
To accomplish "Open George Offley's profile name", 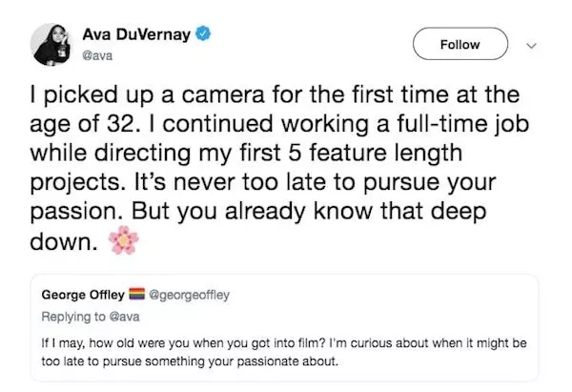I will pos(83,294).
